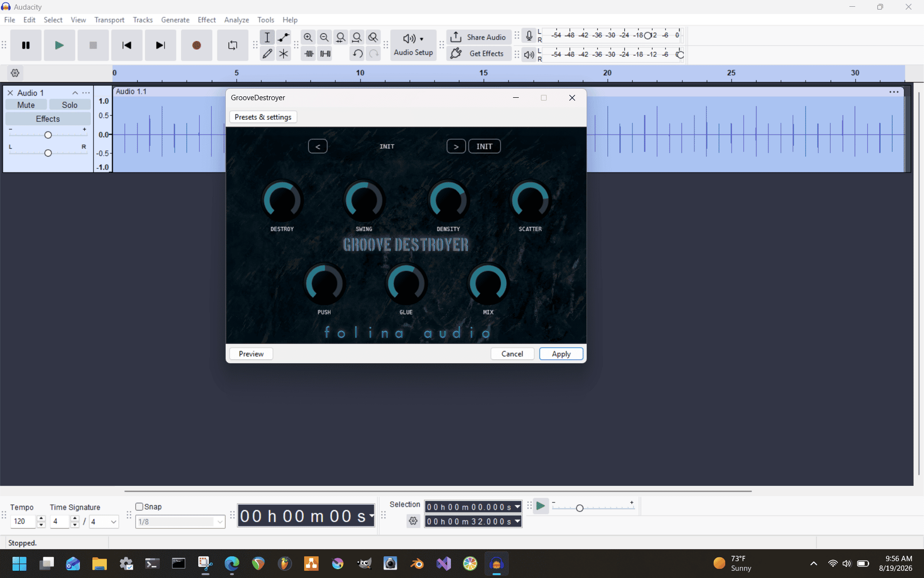924x578 pixels.
Task: Open the Effect menu
Action: (206, 20)
